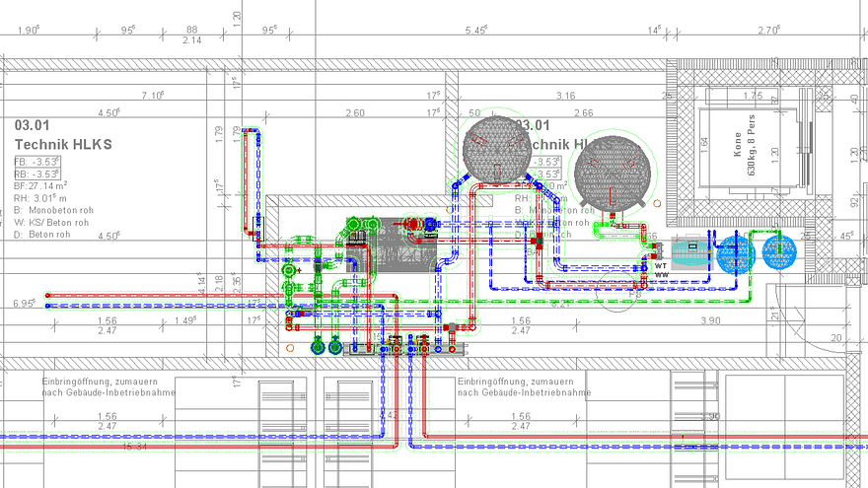Click the left blue expansion vessel

tap(736, 252)
